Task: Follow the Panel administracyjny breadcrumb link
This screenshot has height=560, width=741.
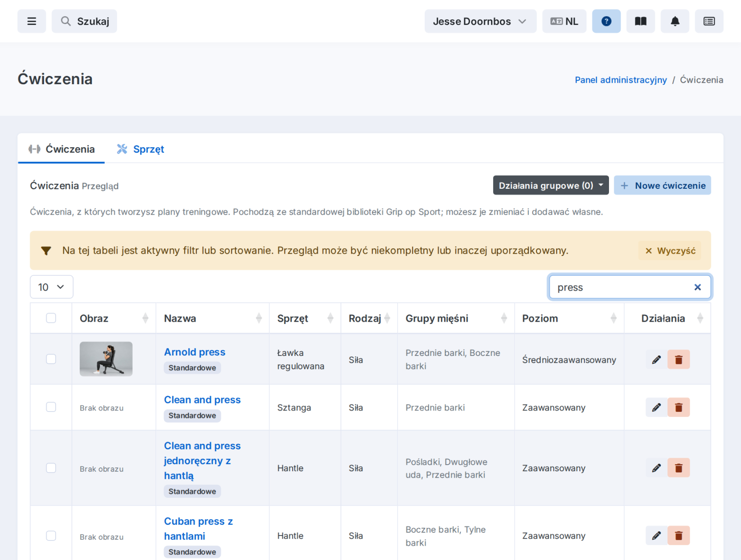Action: (x=621, y=80)
